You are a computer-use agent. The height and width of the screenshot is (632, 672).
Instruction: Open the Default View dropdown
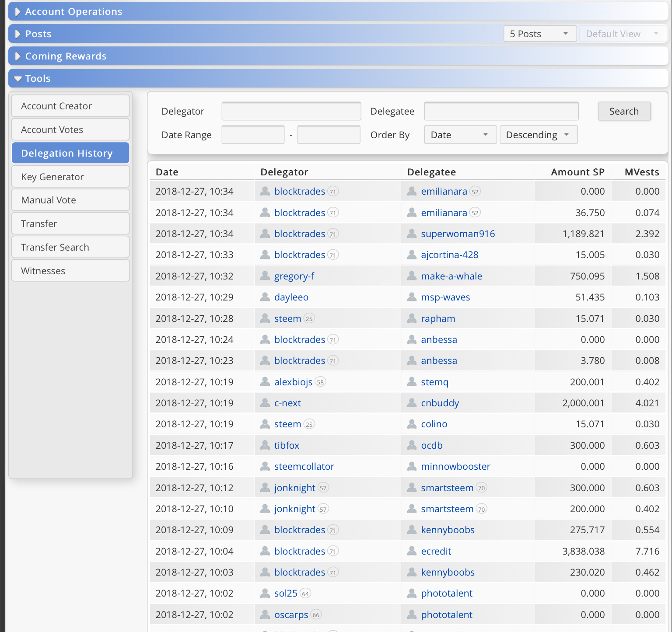(x=623, y=34)
